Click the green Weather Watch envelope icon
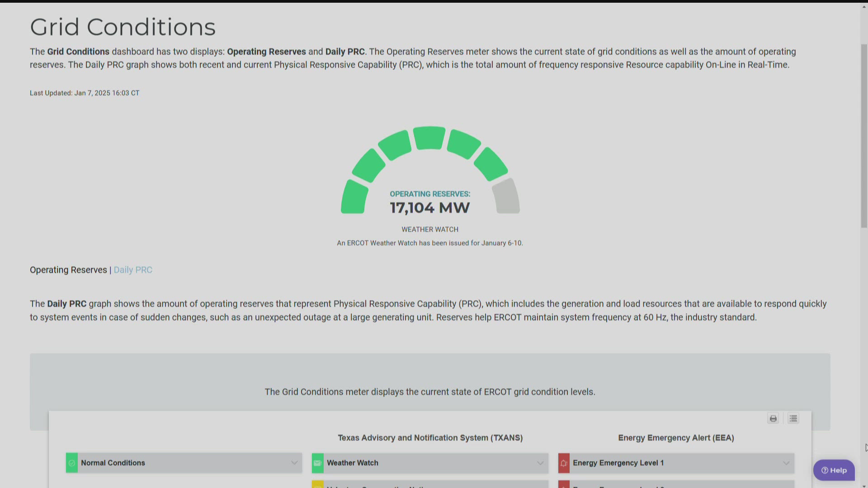Viewport: 868px width, 488px height. click(317, 463)
